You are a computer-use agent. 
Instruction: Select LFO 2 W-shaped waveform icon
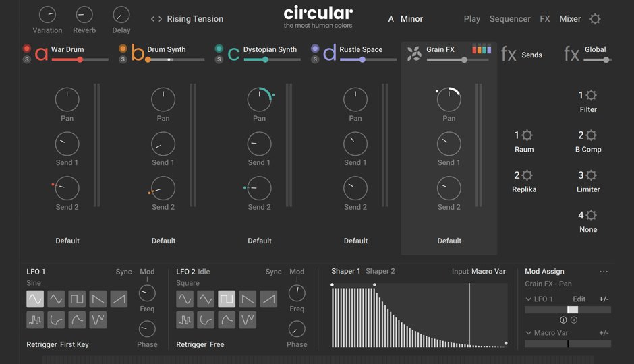pos(248,320)
